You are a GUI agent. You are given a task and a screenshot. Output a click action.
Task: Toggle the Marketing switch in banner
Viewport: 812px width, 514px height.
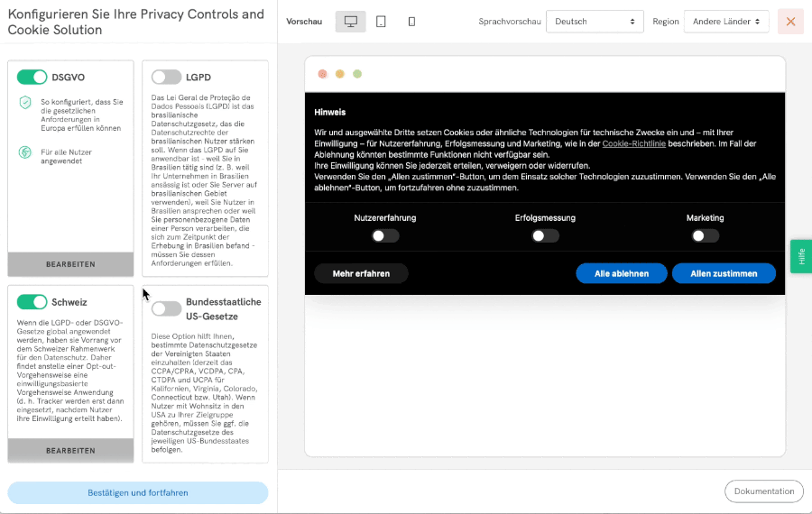[x=705, y=236]
